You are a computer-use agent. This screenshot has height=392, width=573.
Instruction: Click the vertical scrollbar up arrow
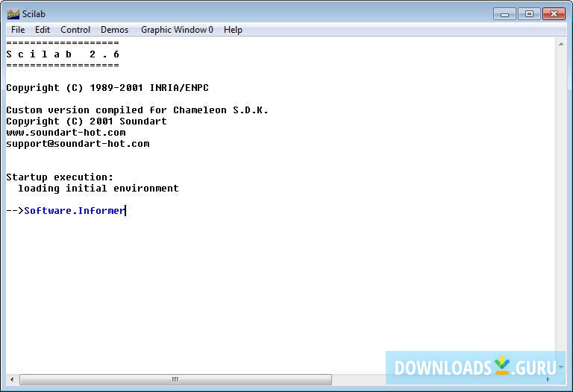tap(561, 44)
